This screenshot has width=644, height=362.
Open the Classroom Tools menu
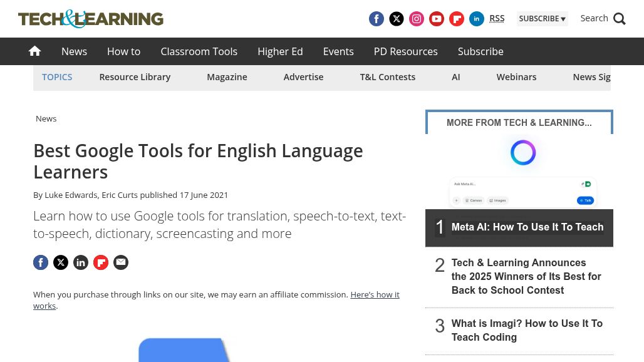click(199, 51)
